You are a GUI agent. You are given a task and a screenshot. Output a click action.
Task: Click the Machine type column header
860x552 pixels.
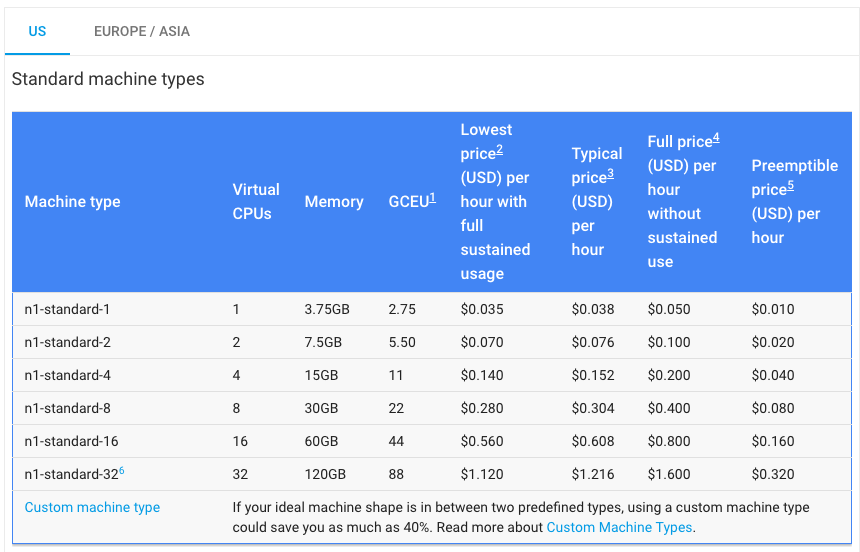[72, 202]
